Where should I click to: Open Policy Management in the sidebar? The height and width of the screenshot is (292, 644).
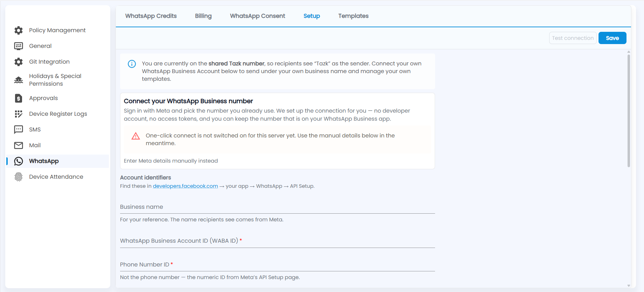[57, 30]
